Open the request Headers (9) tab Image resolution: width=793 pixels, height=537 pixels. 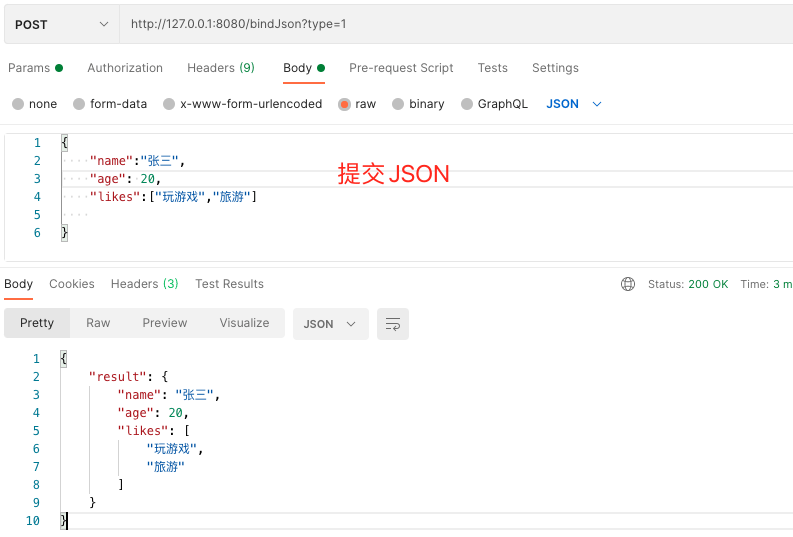click(221, 68)
